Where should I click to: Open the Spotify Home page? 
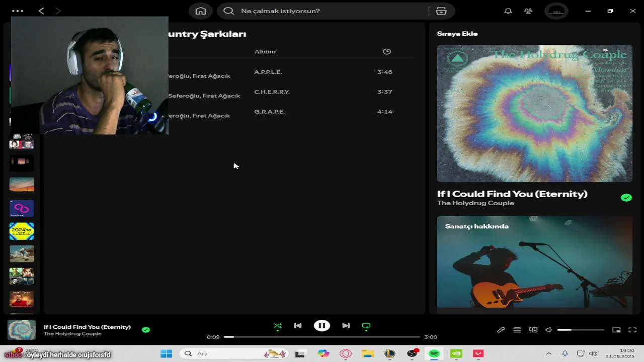(x=201, y=11)
